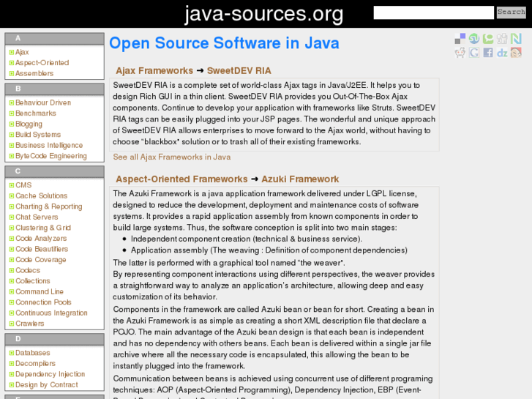Viewport: 532px width, 399px height.
Task: Click green plus icon beside ByteCode Engineering
Action: pyautogui.click(x=12, y=156)
